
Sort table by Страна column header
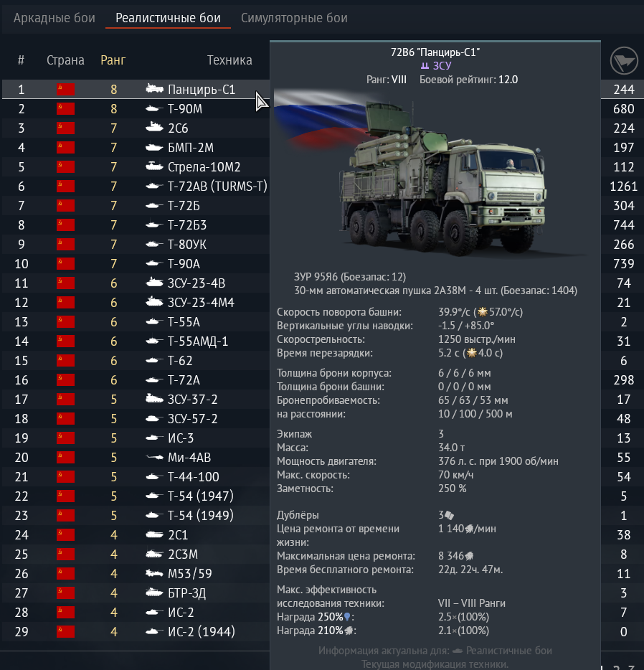pyautogui.click(x=65, y=60)
